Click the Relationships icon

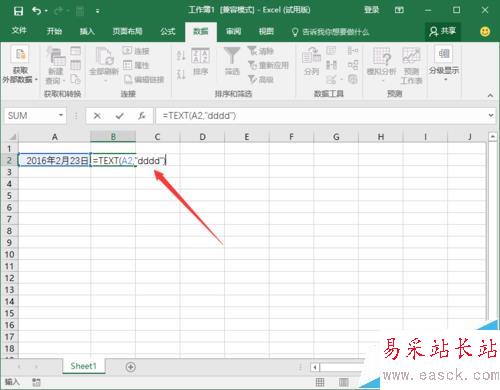353,65
